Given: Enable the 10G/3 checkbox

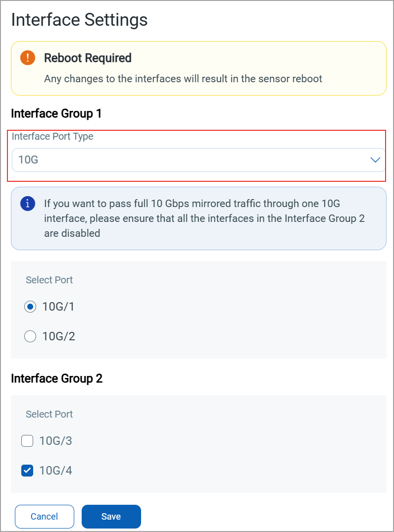Looking at the screenshot, I should pyautogui.click(x=27, y=441).
